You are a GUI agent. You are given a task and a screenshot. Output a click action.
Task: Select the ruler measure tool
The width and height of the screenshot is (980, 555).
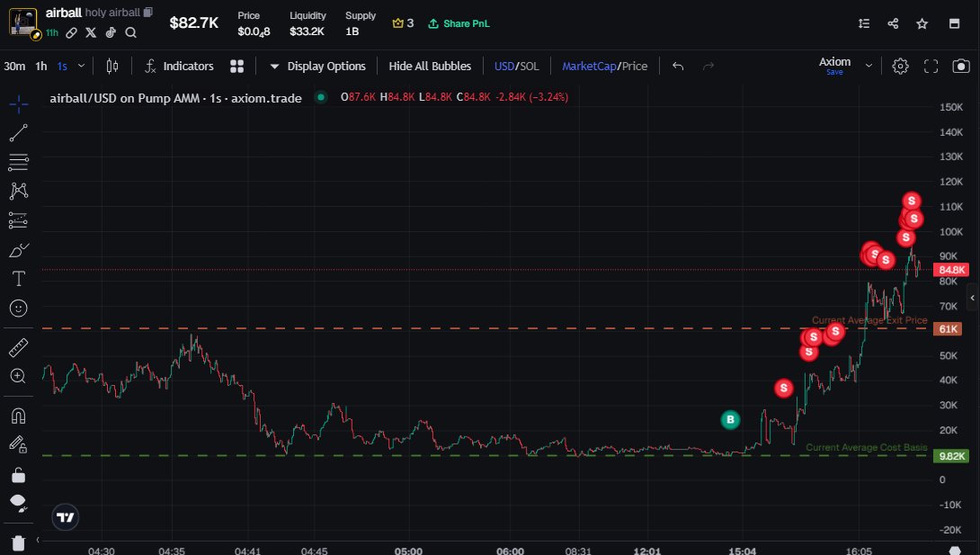(19, 347)
